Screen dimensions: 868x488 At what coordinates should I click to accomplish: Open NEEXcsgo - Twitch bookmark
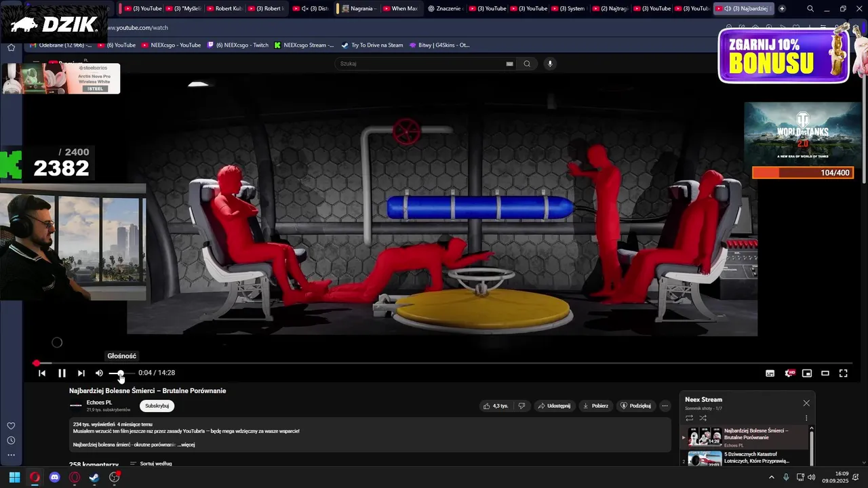coord(238,45)
